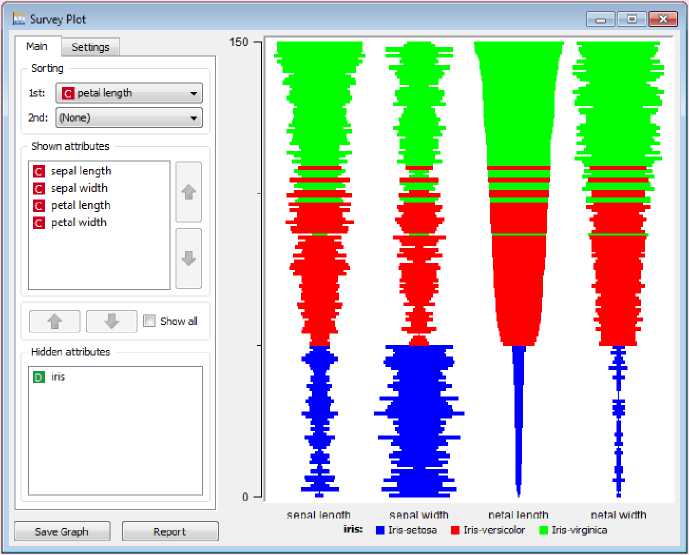Click the Survey Plot window title icon

18,18
